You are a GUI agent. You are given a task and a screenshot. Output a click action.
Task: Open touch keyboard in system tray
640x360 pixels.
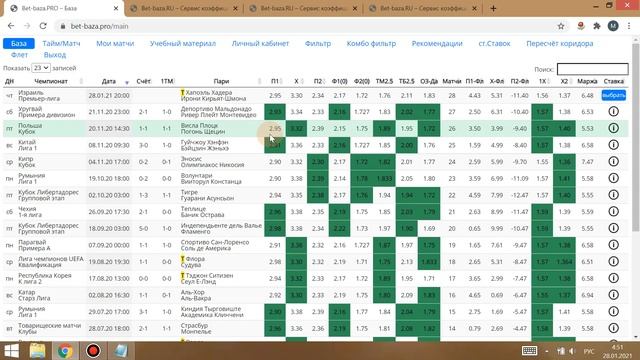pyautogui.click(x=529, y=351)
